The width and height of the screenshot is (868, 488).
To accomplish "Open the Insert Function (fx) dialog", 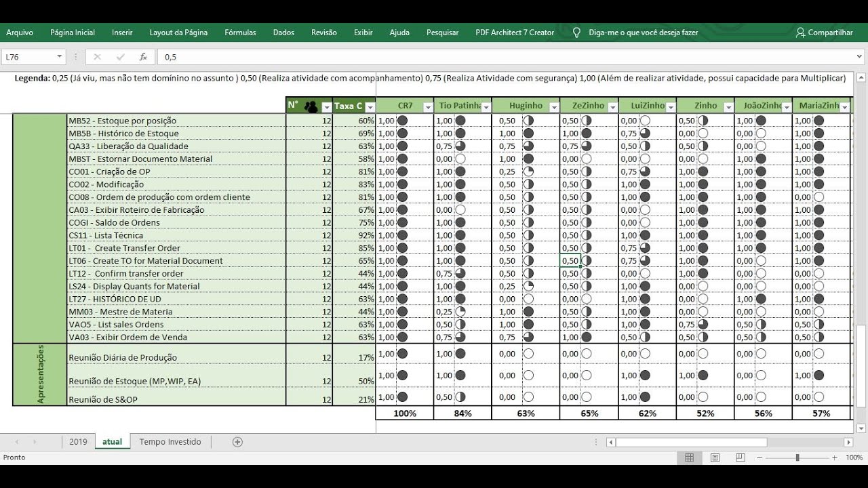I will (143, 57).
